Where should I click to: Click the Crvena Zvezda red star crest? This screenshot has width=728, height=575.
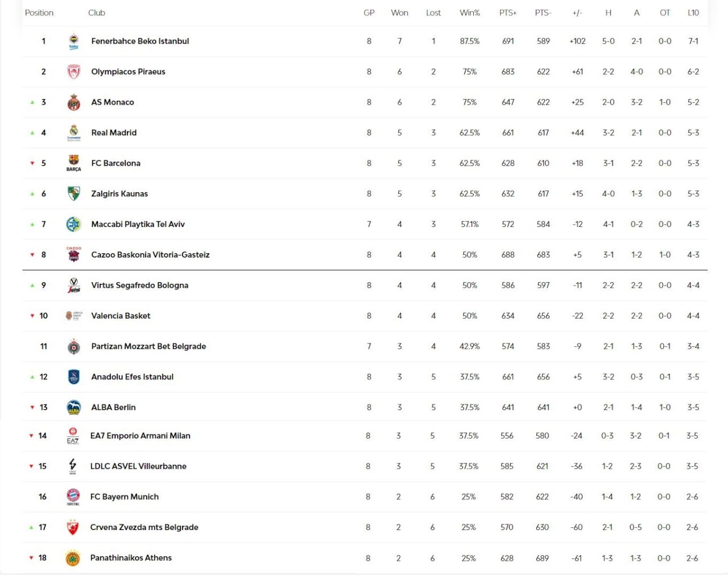pos(72,527)
